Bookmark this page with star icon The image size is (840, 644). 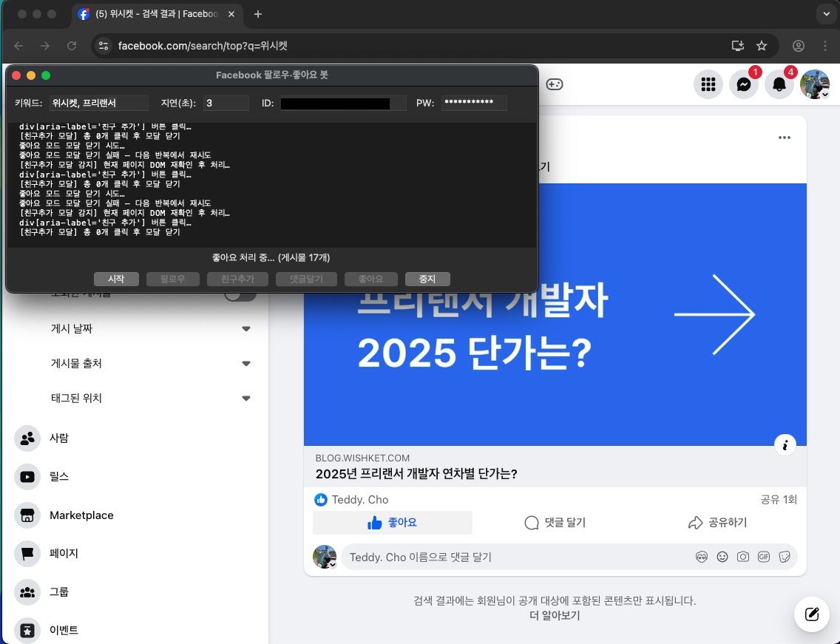(x=762, y=46)
